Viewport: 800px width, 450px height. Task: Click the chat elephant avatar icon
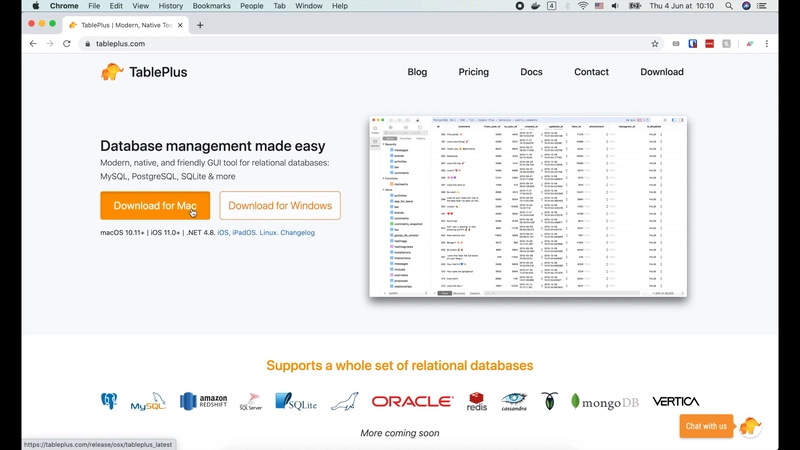pos(750,426)
